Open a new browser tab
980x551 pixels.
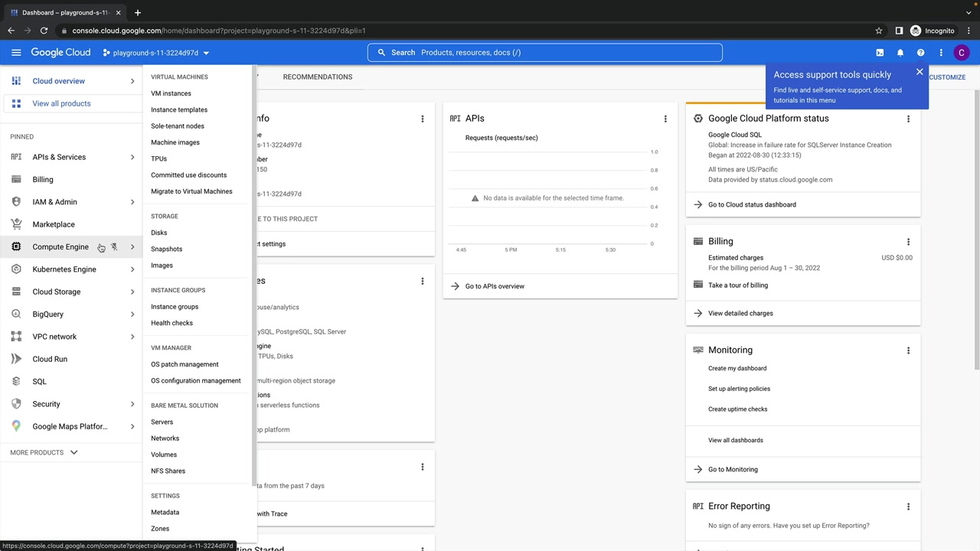(x=138, y=12)
